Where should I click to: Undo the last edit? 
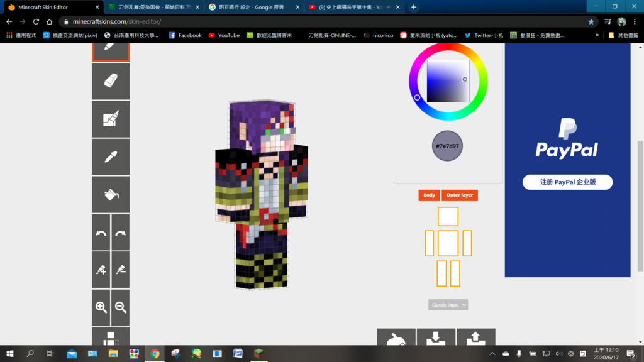(101, 233)
